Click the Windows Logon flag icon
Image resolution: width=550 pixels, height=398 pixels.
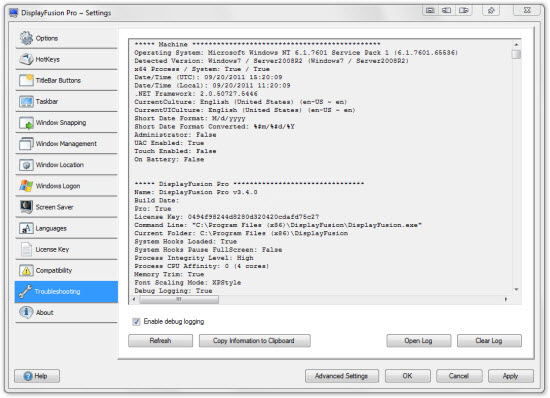[x=26, y=186]
